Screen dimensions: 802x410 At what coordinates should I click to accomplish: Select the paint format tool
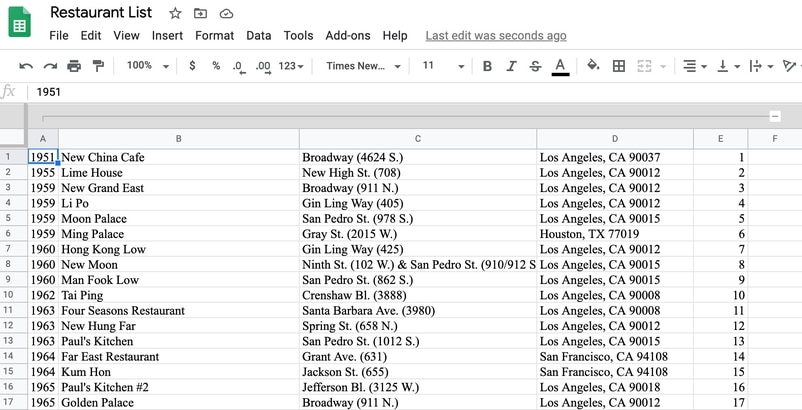(x=98, y=66)
